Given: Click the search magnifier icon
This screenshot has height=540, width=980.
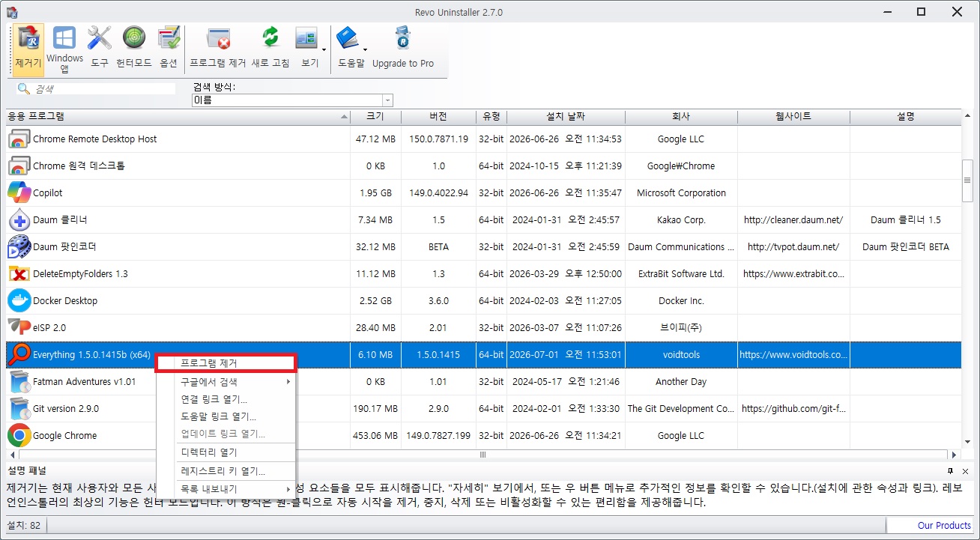Looking at the screenshot, I should click(x=24, y=89).
